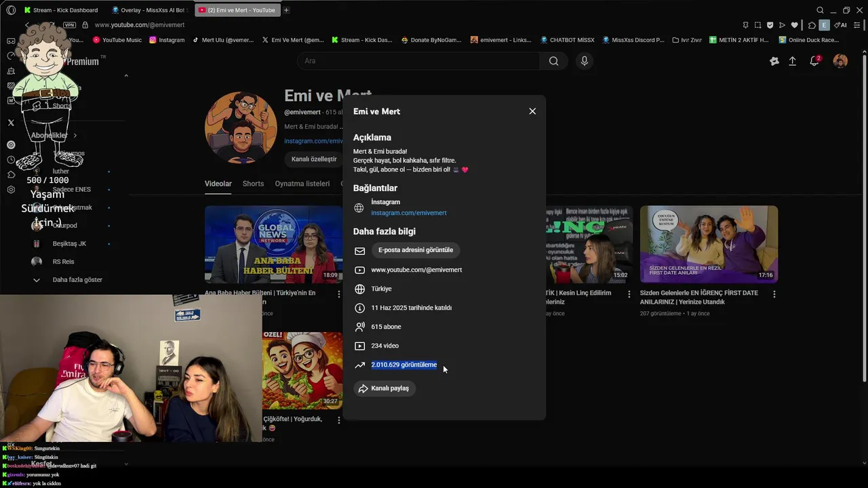Open Ana Baba Haber Bülteni video thumbnail

point(273,244)
